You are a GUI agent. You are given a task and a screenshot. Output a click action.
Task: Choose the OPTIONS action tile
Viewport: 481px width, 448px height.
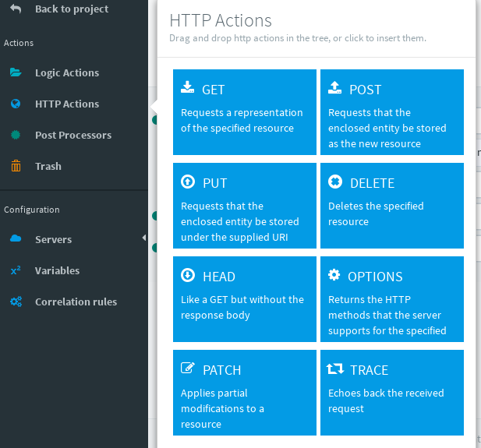(x=391, y=298)
